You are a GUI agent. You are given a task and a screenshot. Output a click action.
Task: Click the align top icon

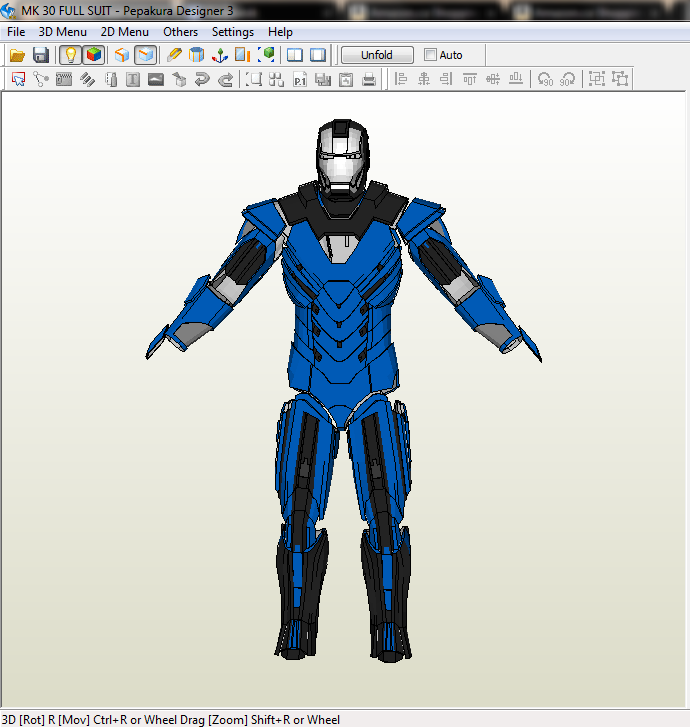(x=469, y=79)
